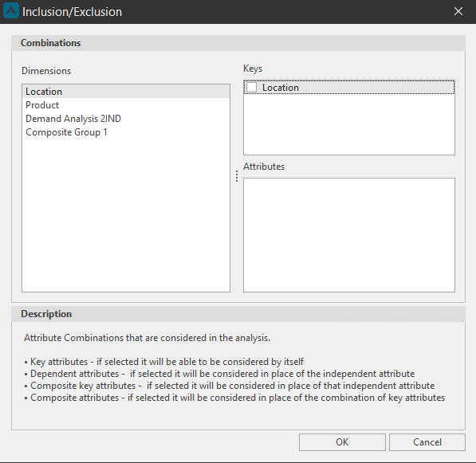The image size is (476, 463).
Task: Click the Cancel button
Action: click(x=427, y=442)
